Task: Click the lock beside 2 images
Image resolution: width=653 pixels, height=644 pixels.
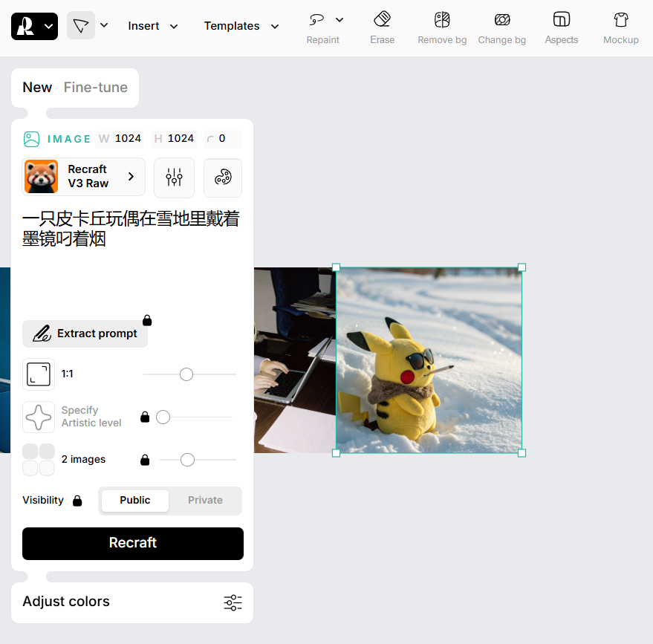Action: tap(145, 460)
